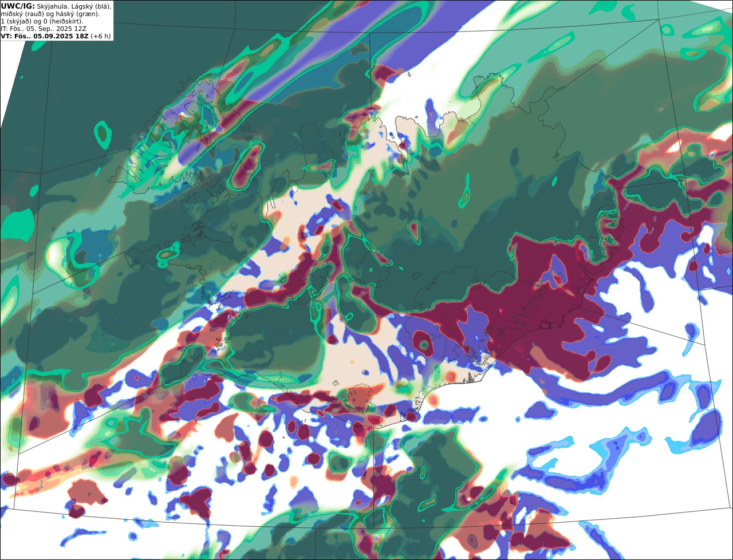733x560 pixels.
Task: Click the valid time "VT: Fös.. 05.09.2025 18Z"
Action: pos(45,36)
